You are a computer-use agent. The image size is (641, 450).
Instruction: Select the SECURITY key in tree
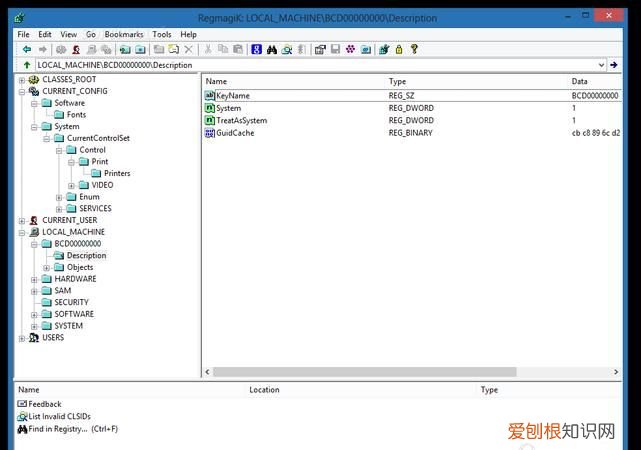[72, 302]
